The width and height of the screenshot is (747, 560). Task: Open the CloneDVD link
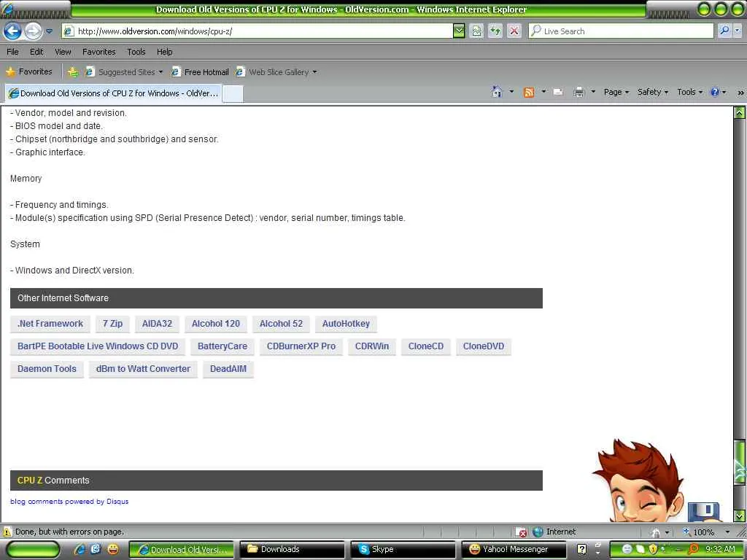pos(484,346)
